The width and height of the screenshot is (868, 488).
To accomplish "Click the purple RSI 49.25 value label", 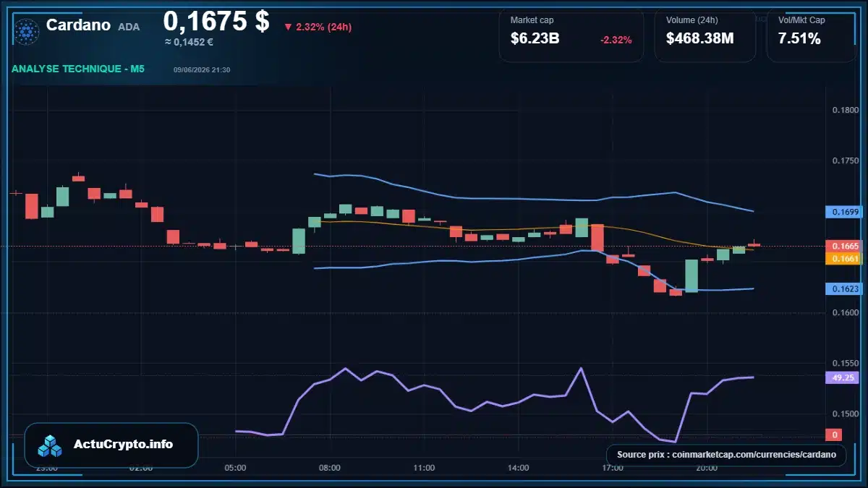I will point(843,377).
